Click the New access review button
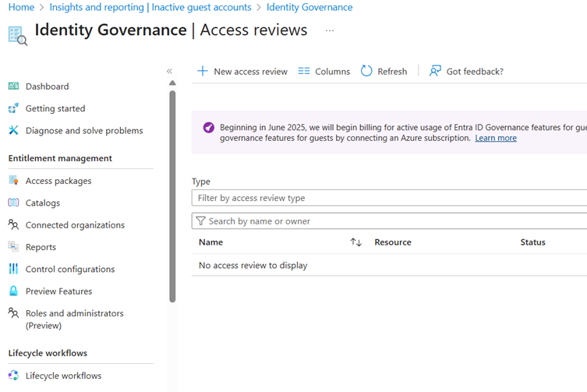Image resolution: width=587 pixels, height=392 pixels. (x=242, y=71)
